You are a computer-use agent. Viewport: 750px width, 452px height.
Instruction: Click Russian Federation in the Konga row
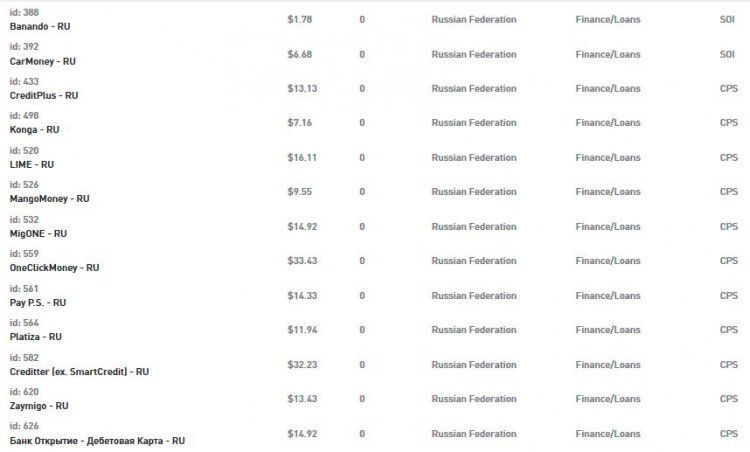click(474, 123)
